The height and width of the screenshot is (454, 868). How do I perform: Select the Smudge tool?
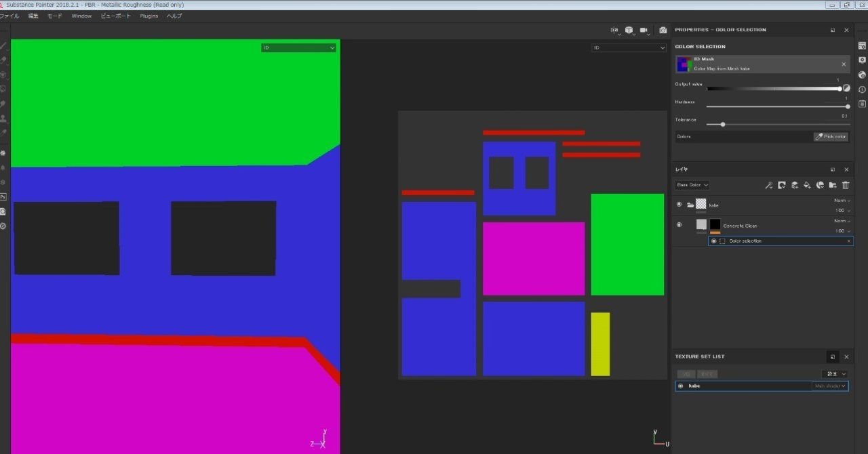click(x=3, y=104)
